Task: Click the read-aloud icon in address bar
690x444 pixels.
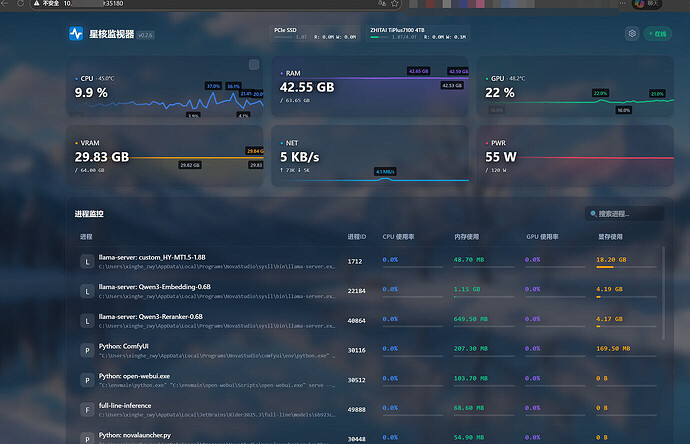Action: click(x=382, y=4)
